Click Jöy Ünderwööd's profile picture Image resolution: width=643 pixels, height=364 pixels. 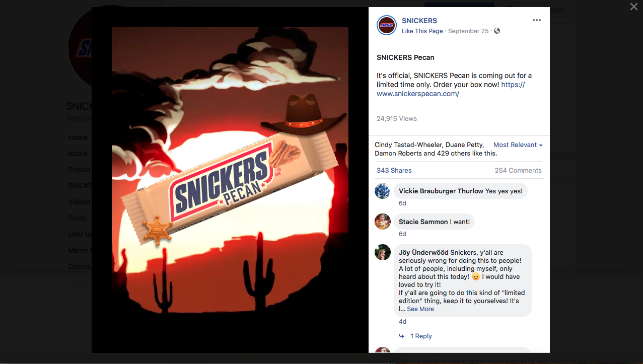[x=382, y=252]
